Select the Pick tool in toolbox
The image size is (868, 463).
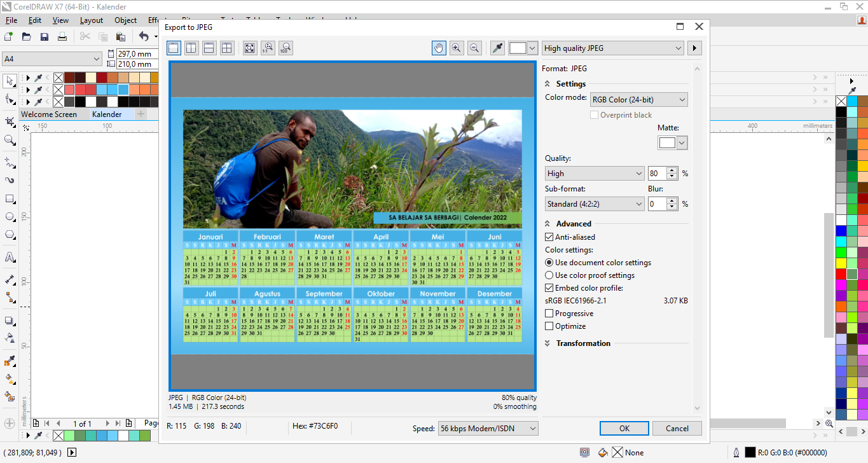tap(10, 81)
